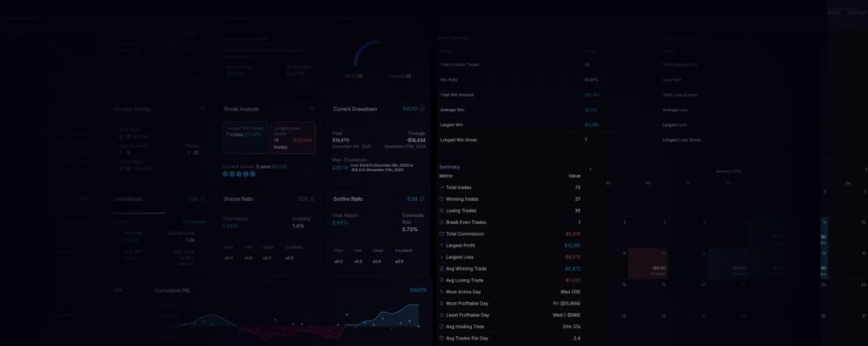
Task: Click the Most Profitable Day row icon
Action: (x=442, y=303)
